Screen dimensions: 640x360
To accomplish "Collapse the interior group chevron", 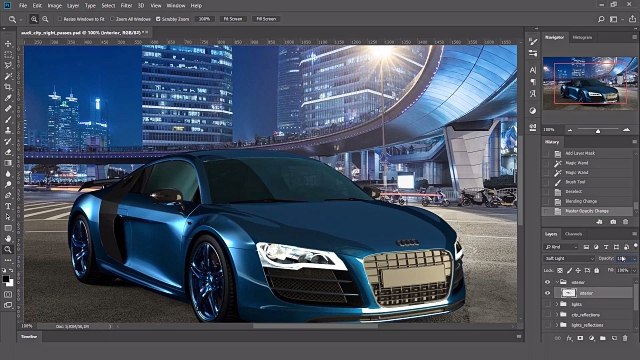I will tap(557, 282).
